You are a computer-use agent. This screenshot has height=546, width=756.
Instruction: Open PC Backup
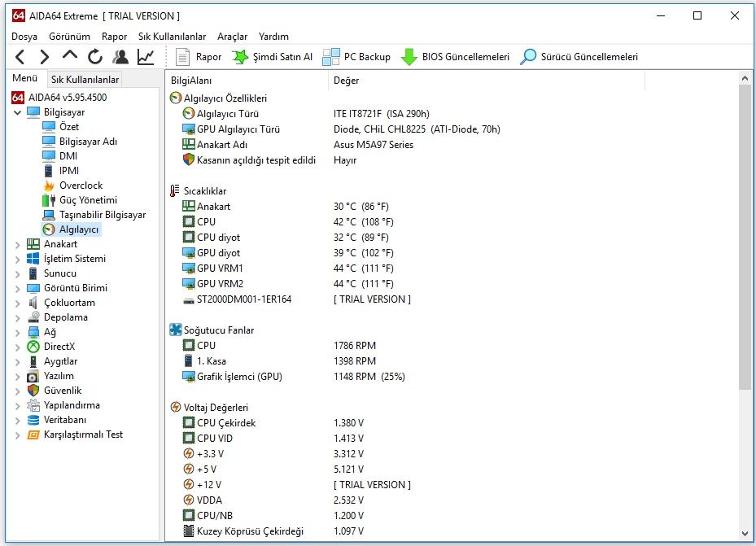pos(356,57)
